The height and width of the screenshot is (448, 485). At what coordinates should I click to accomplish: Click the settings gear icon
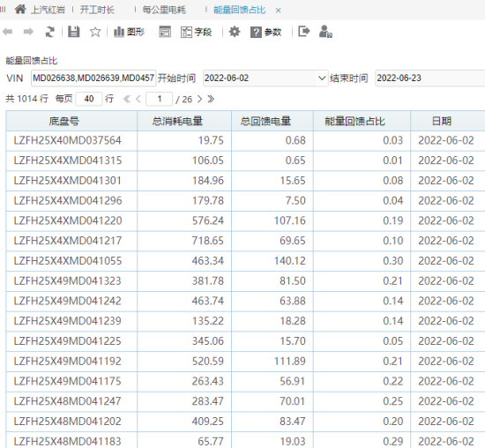click(x=235, y=32)
